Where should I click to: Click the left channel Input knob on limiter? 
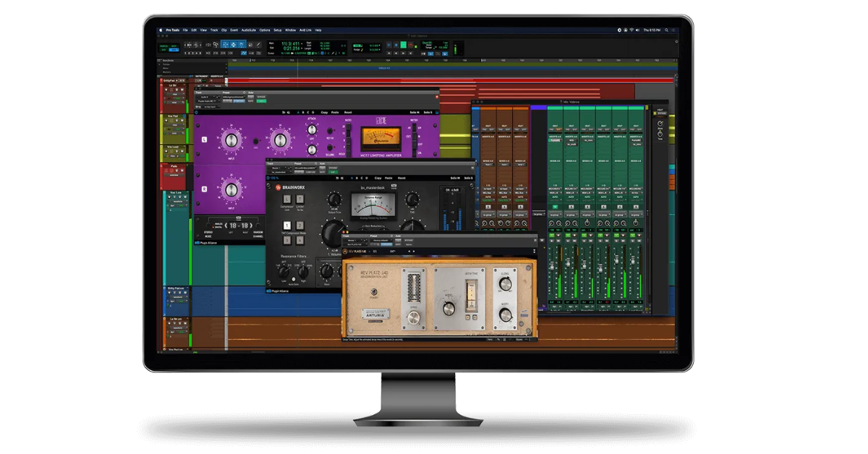click(x=230, y=140)
